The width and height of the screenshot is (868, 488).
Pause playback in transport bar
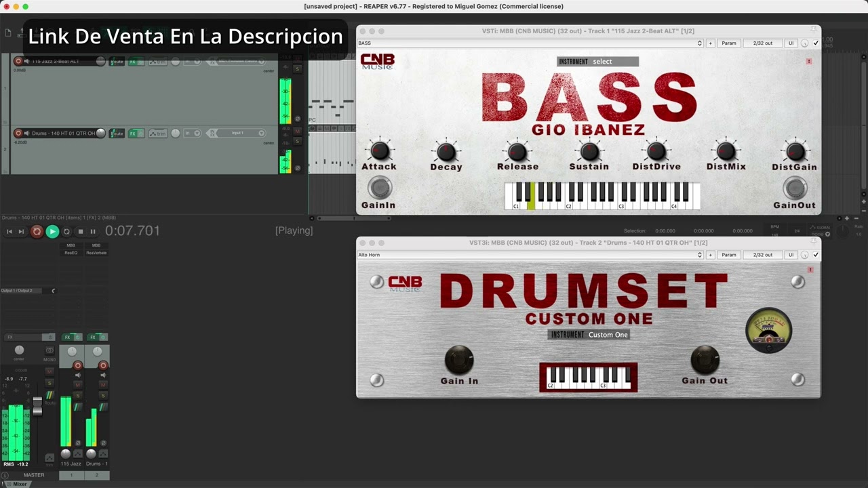(x=93, y=231)
